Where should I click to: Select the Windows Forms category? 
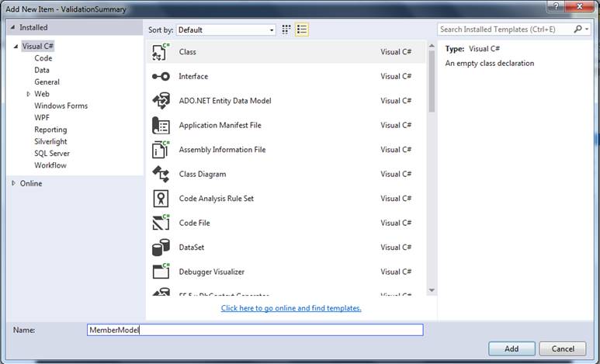click(x=61, y=106)
